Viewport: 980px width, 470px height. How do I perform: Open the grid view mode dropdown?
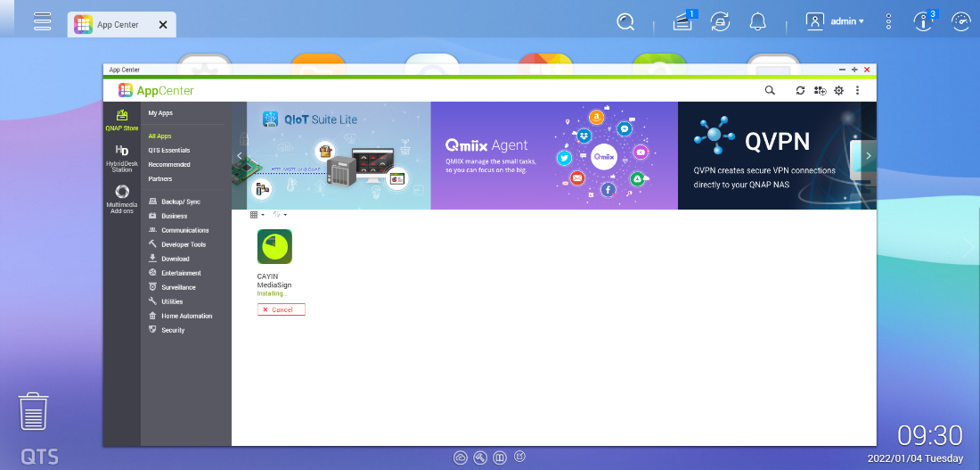[257, 215]
